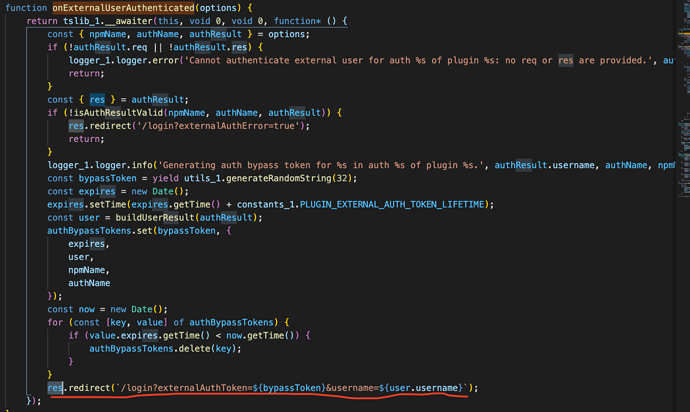
Task: Click authResult.req in the if condition
Action: (108, 47)
